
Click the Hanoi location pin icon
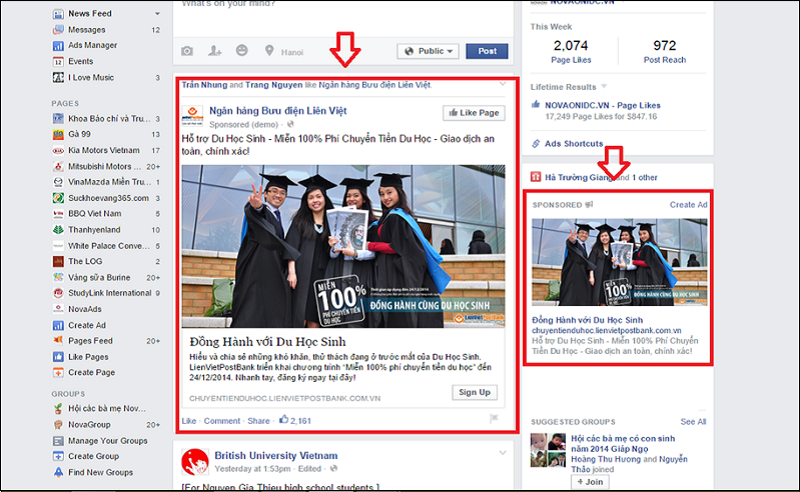[x=269, y=51]
